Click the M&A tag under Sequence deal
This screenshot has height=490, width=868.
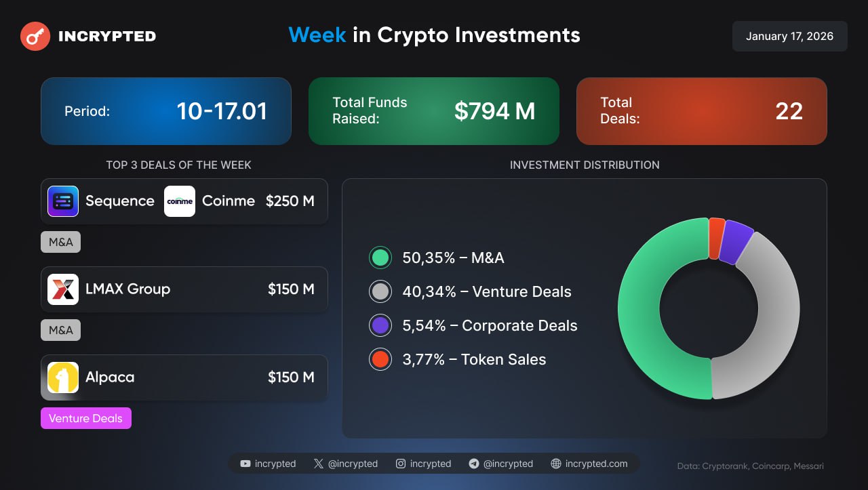[61, 242]
